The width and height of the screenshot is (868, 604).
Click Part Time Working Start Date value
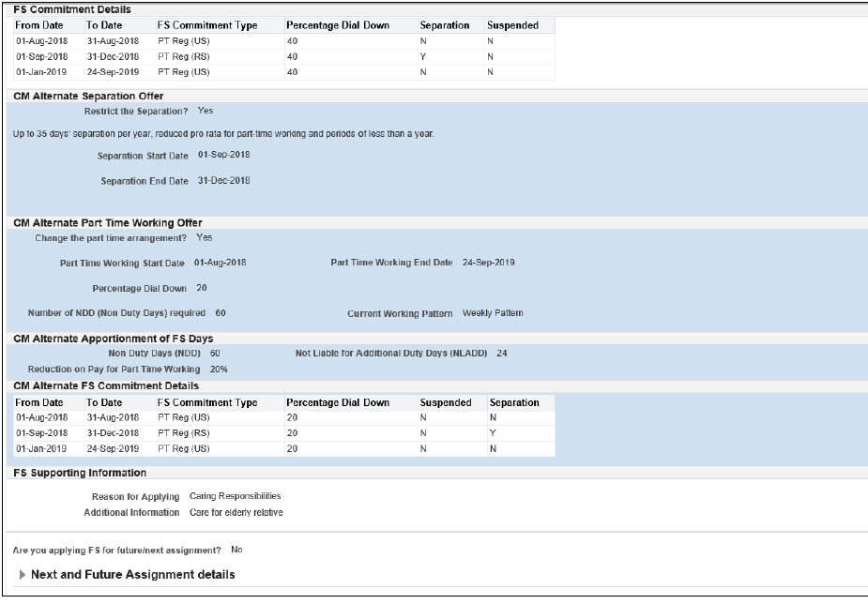[220, 263]
